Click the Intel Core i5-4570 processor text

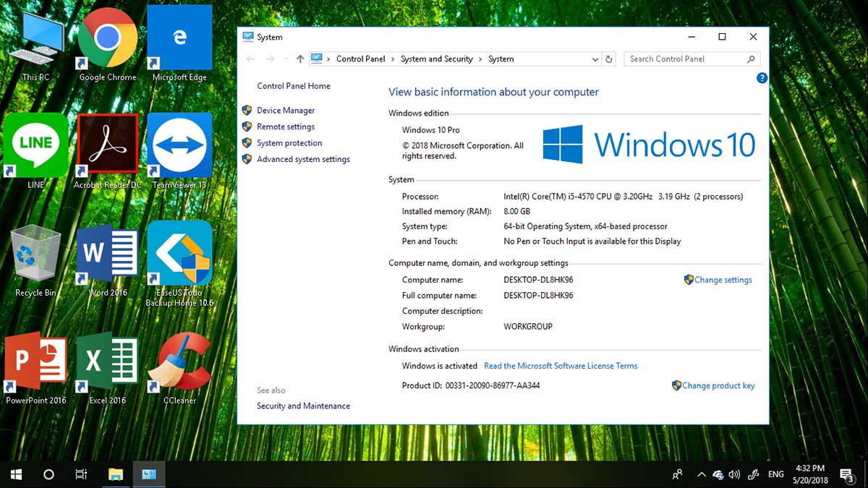[x=624, y=197]
